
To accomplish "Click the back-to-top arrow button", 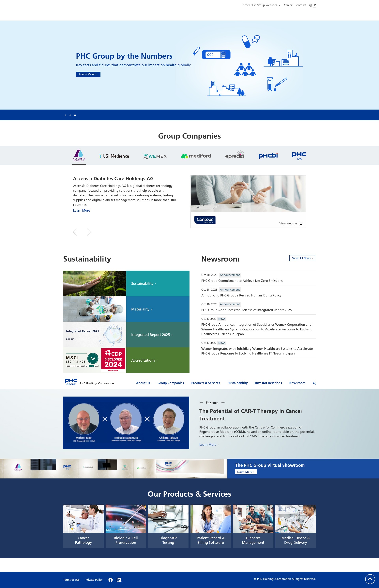I will 370,579.
